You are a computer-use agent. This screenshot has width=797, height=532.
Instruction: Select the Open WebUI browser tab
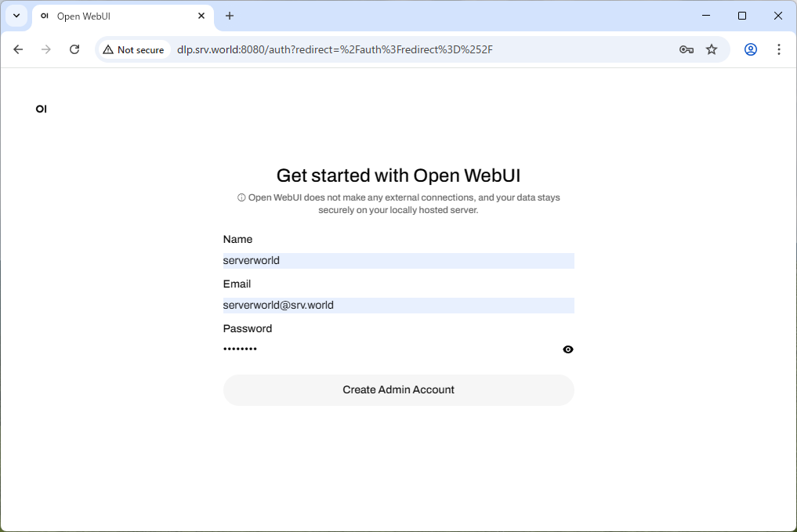(118, 16)
